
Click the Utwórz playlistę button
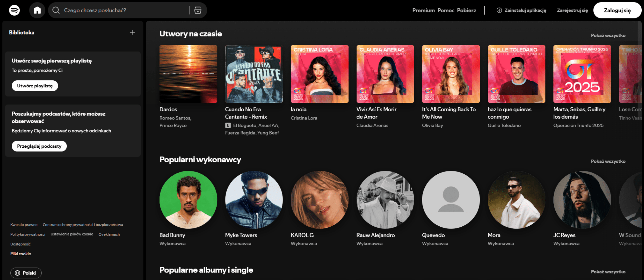click(x=35, y=86)
